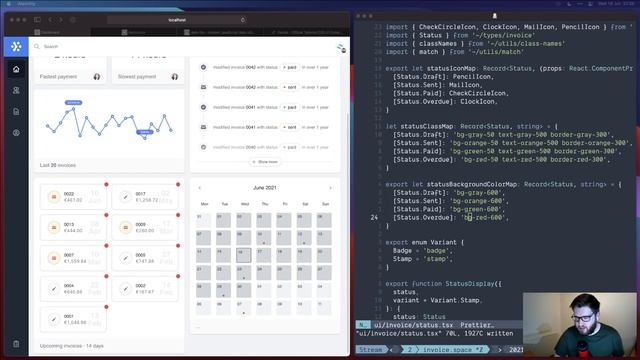Image resolution: width=640 pixels, height=360 pixels.
Task: Select June 29 in the calendar
Action: (x=223, y=290)
